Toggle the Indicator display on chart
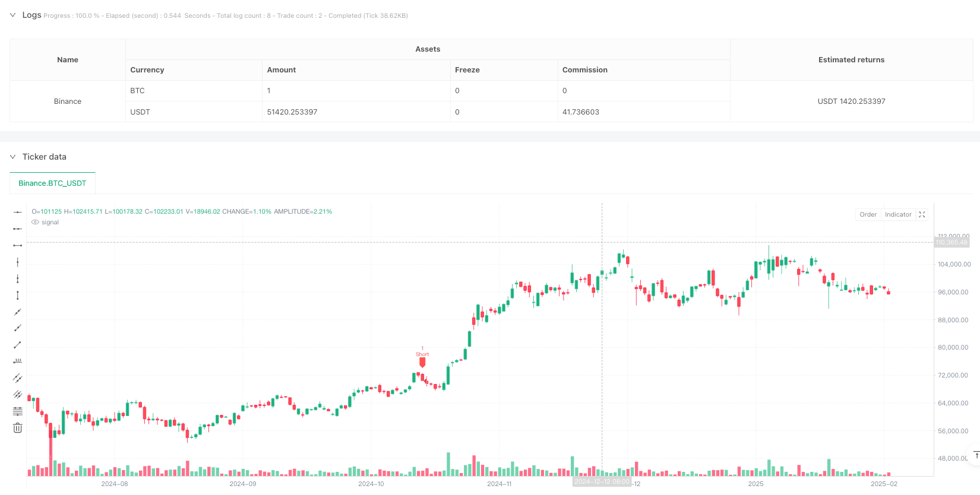Screen dimensions: 980x495 897,215
